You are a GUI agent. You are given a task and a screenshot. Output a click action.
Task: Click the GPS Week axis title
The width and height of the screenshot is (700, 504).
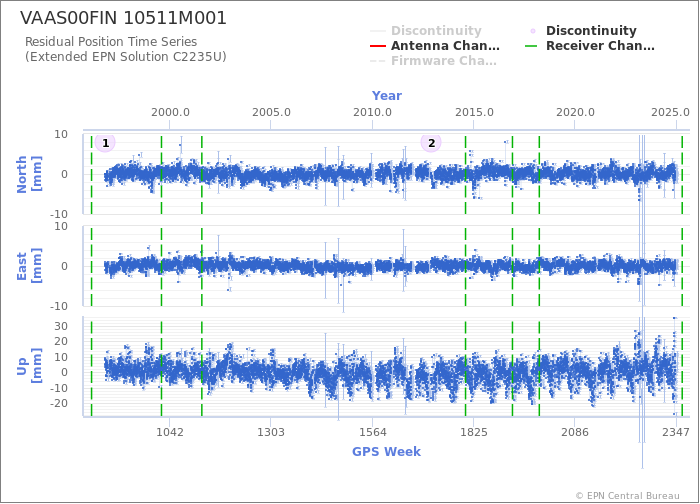point(386,451)
